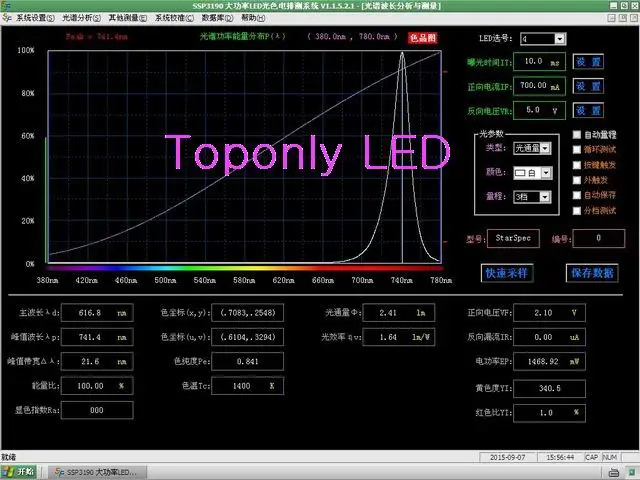Open the LED选号 dropdown
The height and width of the screenshot is (480, 640).
[x=560, y=39]
